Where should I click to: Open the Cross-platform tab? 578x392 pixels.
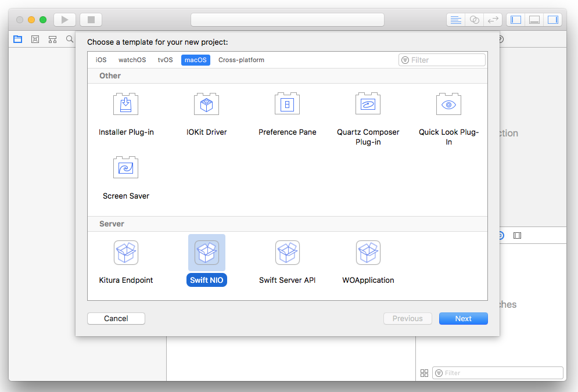(x=242, y=60)
